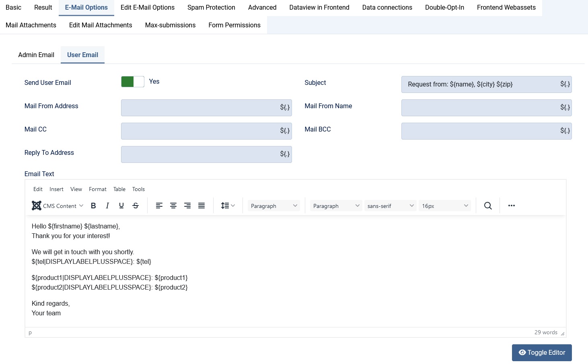Screen dimensions: 588x364
Task: Center align the email text
Action: point(173,206)
